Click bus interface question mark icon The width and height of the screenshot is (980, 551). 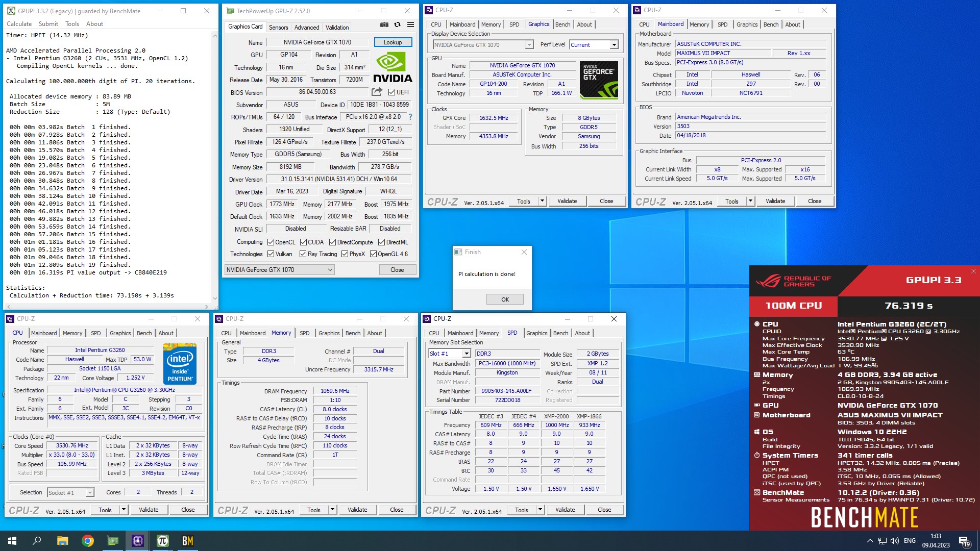tap(410, 117)
